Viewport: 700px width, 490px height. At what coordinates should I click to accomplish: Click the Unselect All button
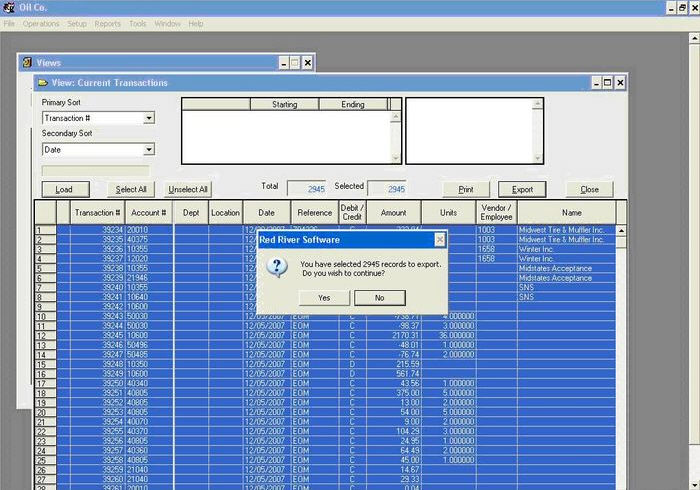pos(188,189)
